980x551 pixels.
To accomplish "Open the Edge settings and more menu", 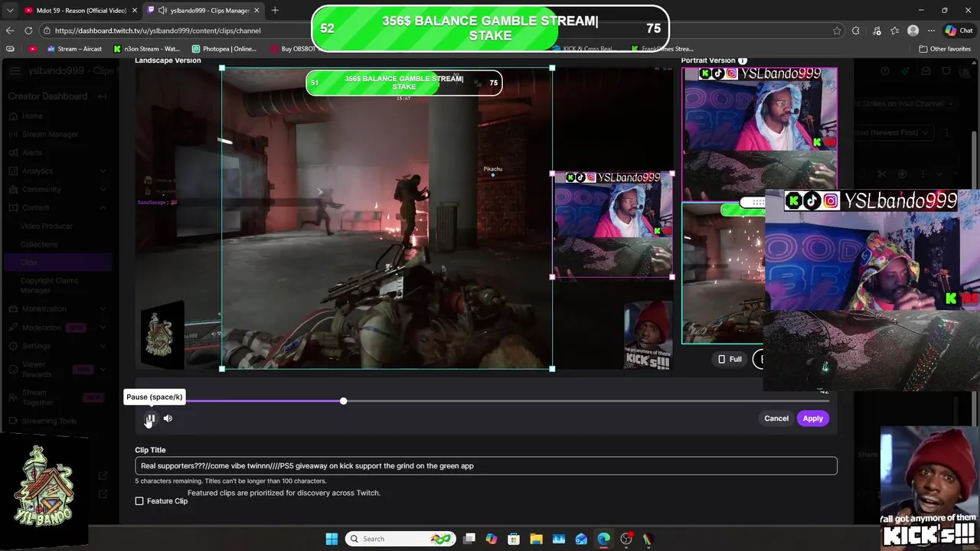I will pyautogui.click(x=931, y=31).
